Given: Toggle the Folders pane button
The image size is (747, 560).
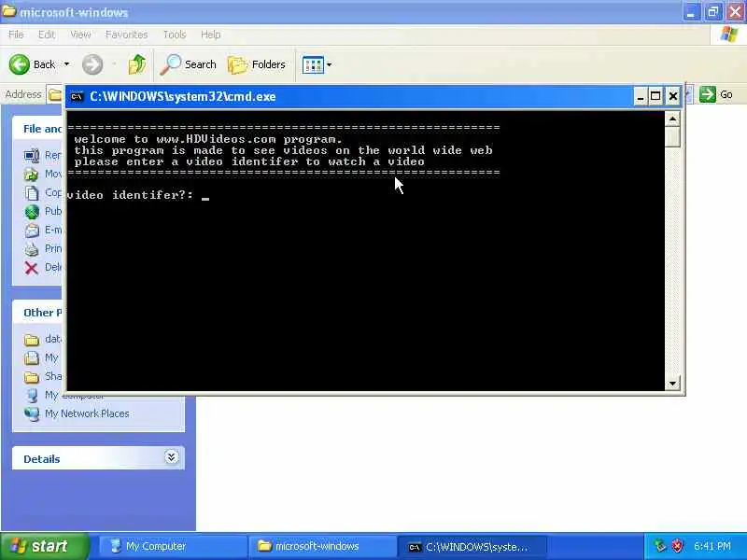Looking at the screenshot, I should click(x=256, y=64).
